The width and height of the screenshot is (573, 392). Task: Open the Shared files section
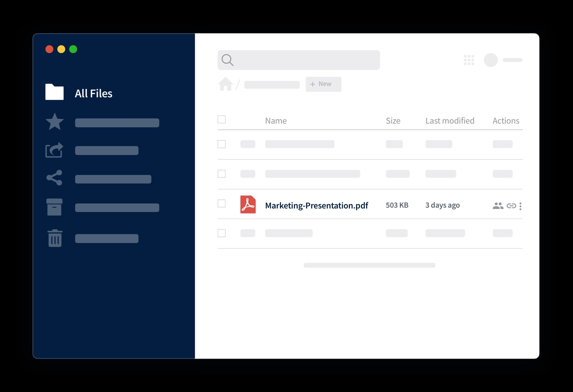point(54,150)
